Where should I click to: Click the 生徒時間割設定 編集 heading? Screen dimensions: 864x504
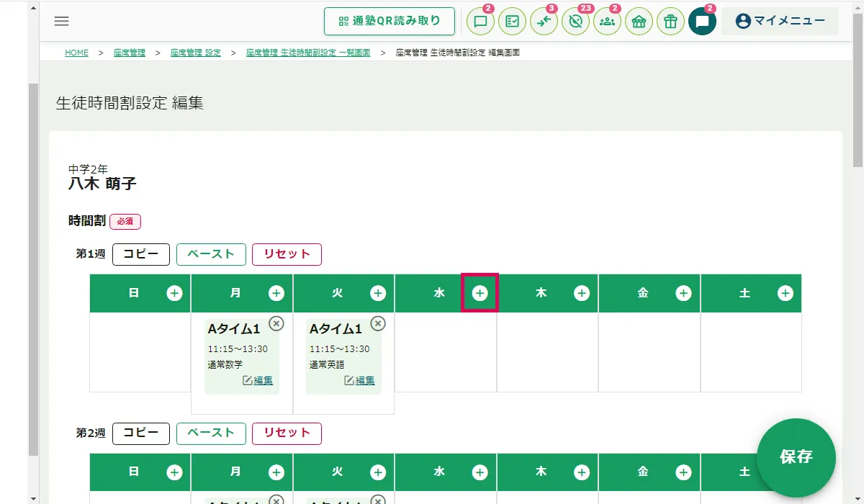(130, 103)
